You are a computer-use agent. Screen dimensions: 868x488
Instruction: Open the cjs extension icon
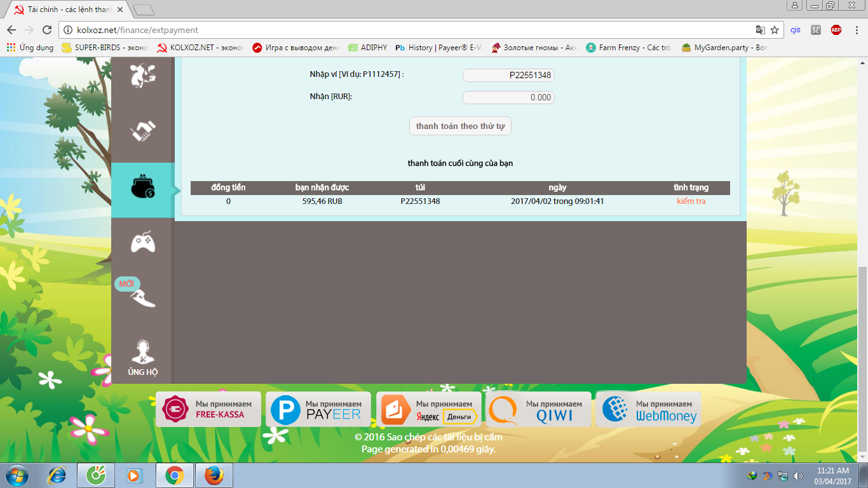[796, 30]
